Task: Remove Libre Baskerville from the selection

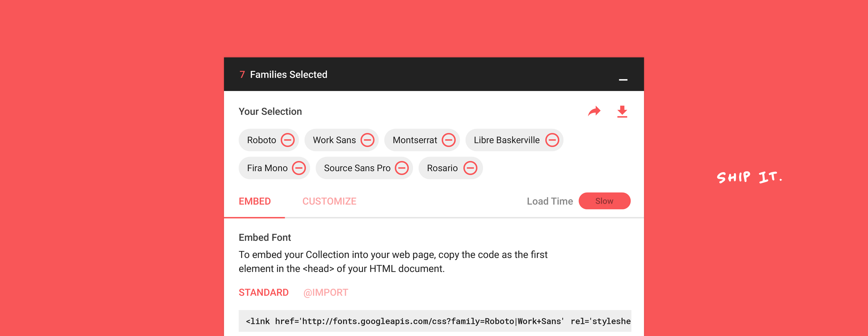Action: 552,140
